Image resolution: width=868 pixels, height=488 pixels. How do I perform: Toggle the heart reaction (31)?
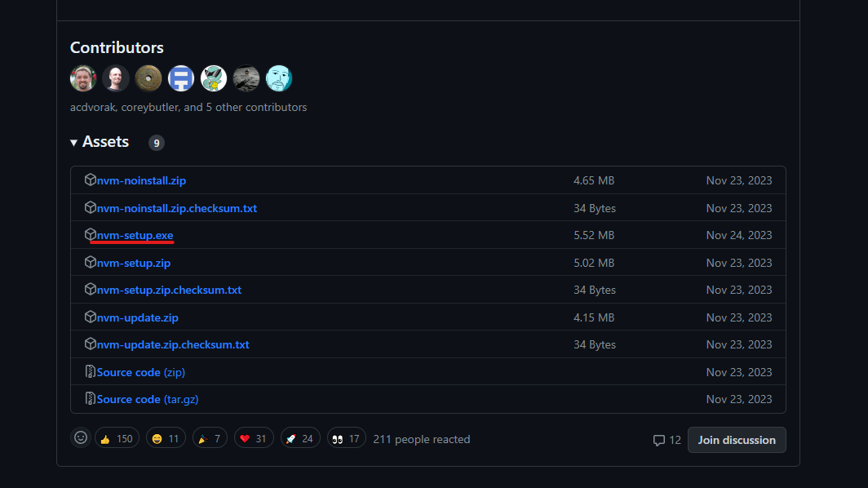coord(254,439)
